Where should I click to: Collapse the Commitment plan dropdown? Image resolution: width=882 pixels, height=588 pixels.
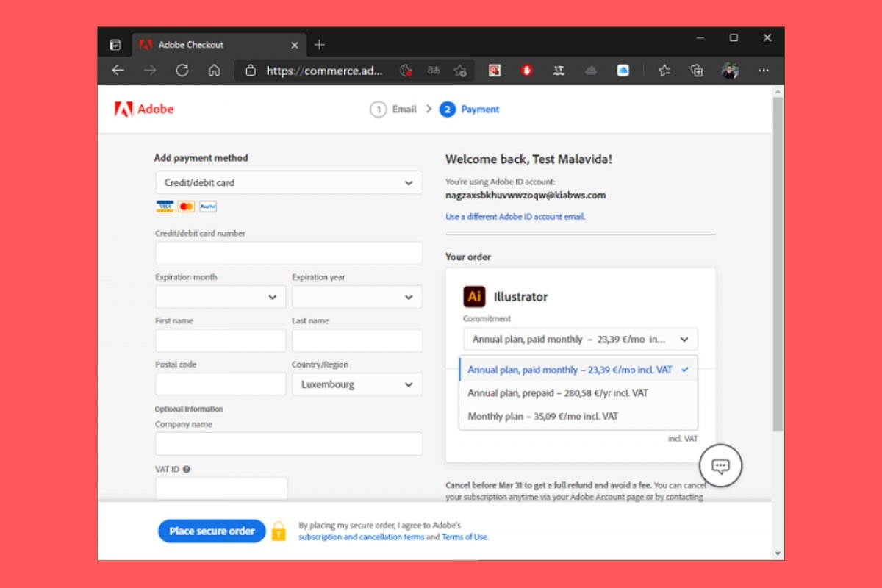tap(580, 340)
